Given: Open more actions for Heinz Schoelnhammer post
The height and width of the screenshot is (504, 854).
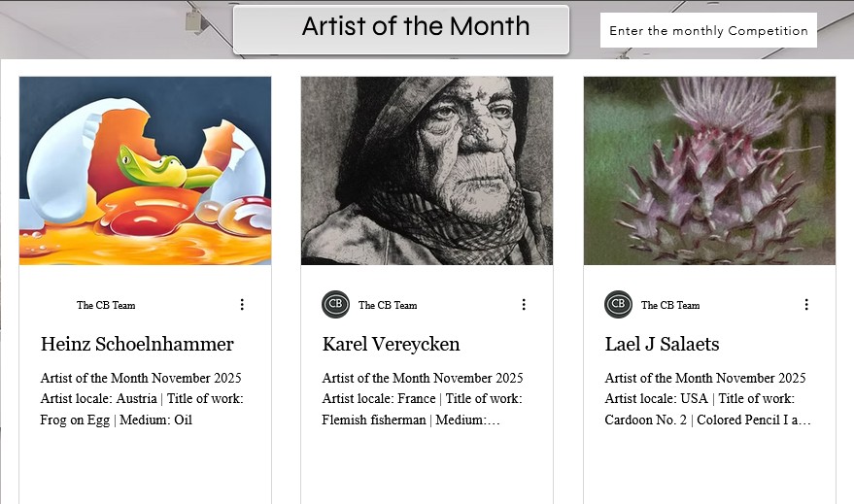Looking at the screenshot, I should (242, 305).
